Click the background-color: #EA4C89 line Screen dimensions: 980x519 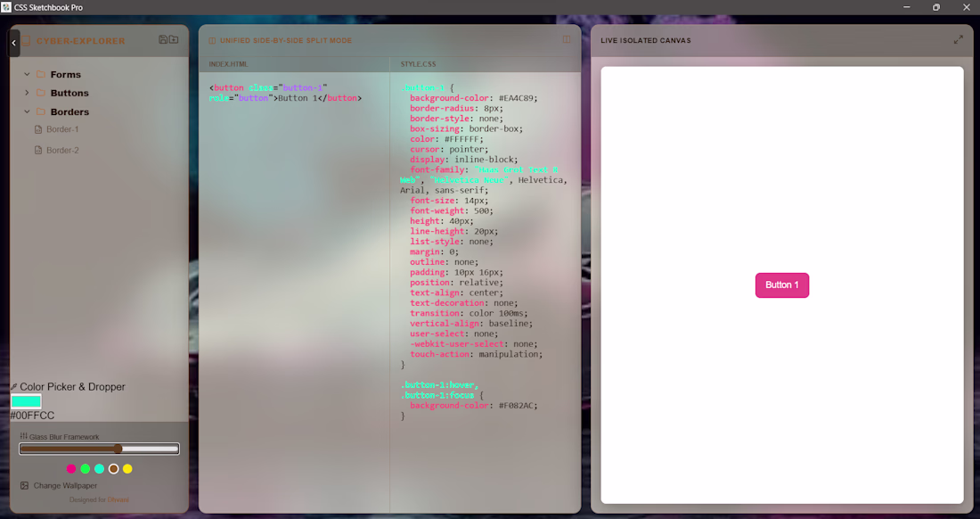pyautogui.click(x=474, y=98)
